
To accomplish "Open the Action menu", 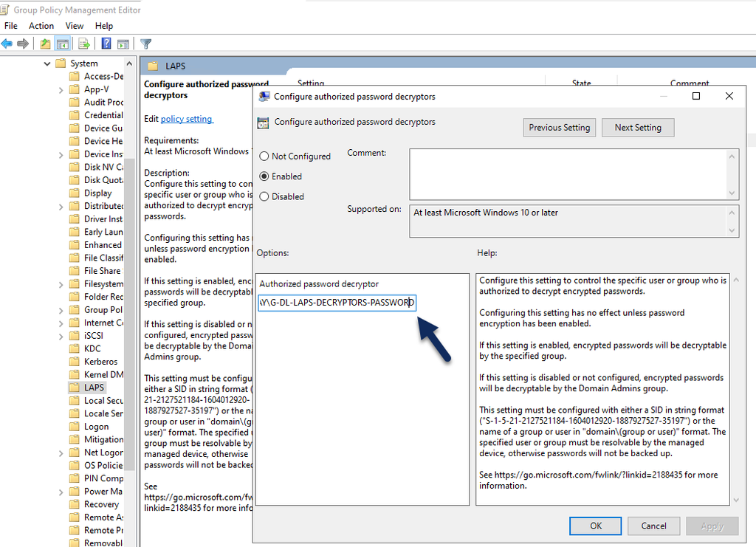I will pyautogui.click(x=41, y=26).
